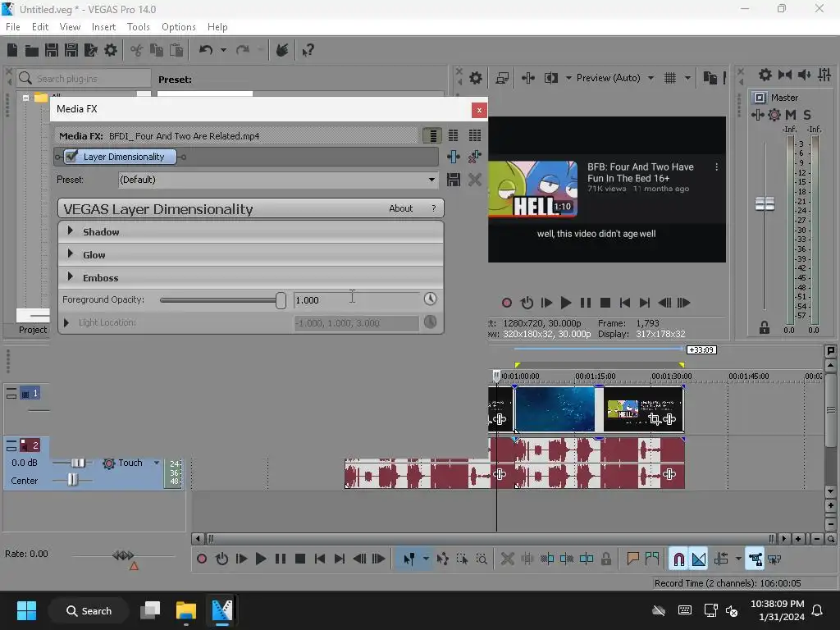This screenshot has height=630, width=840.
Task: Click the ? help button beside About
Action: click(x=434, y=208)
